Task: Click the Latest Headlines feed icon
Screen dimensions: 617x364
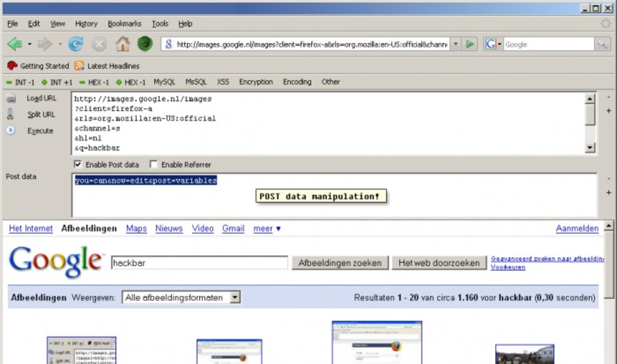Action: tap(79, 66)
